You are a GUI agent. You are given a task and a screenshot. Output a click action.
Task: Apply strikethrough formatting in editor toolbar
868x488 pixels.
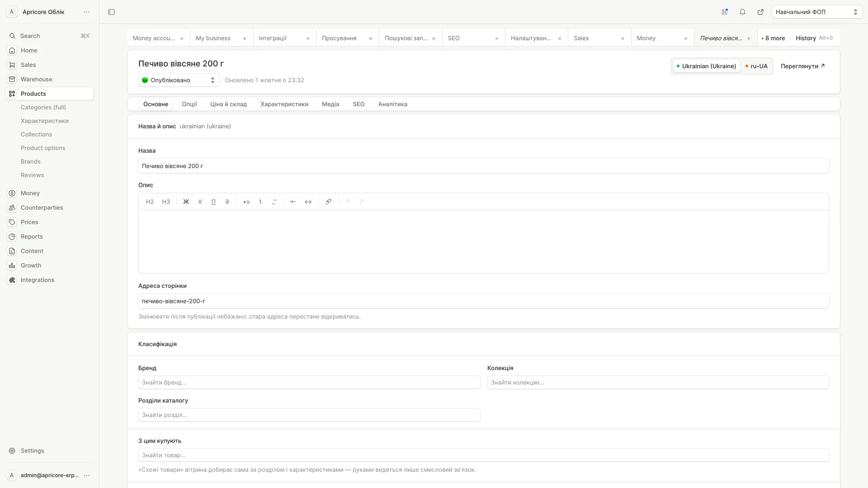point(227,202)
